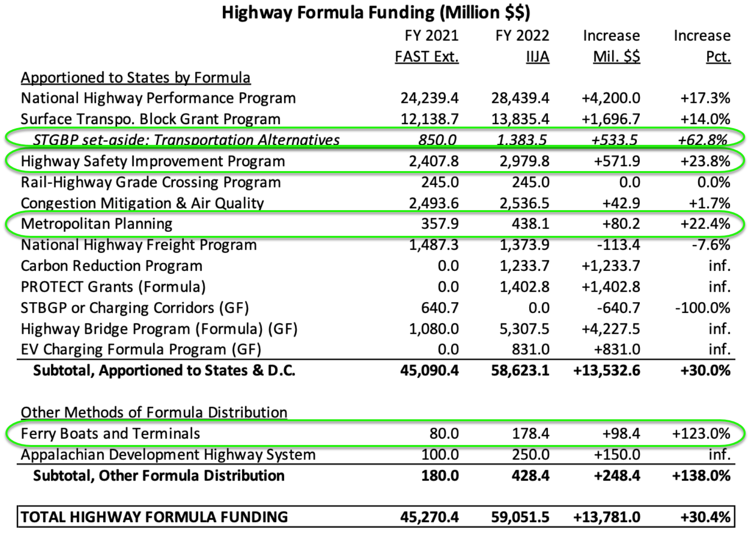Click 'Subtotal, Other Formula Distribution' label
This screenshot has width=756, height=534.
[159, 476]
